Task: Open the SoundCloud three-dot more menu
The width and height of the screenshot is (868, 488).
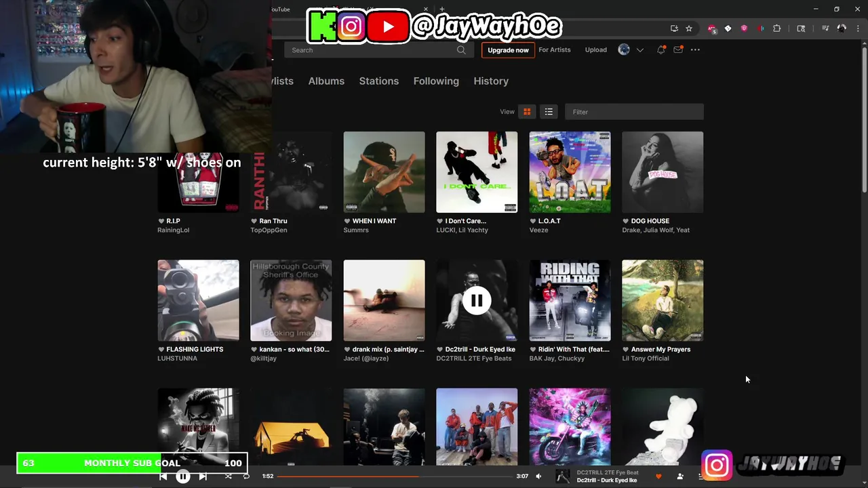Action: coord(695,49)
